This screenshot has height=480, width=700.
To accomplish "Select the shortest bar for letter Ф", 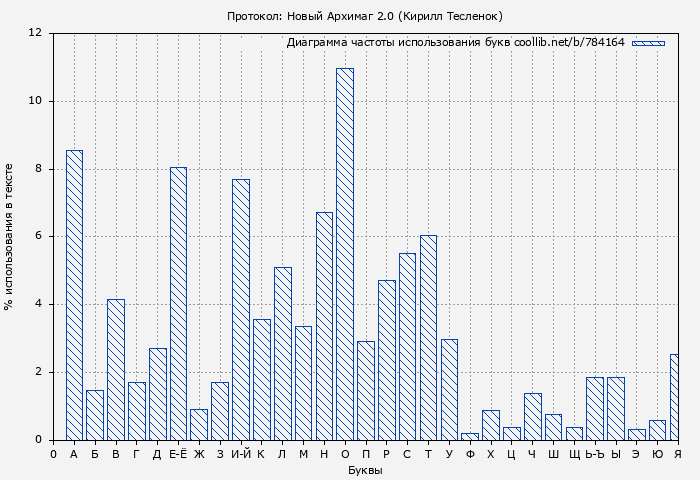I will point(470,436).
